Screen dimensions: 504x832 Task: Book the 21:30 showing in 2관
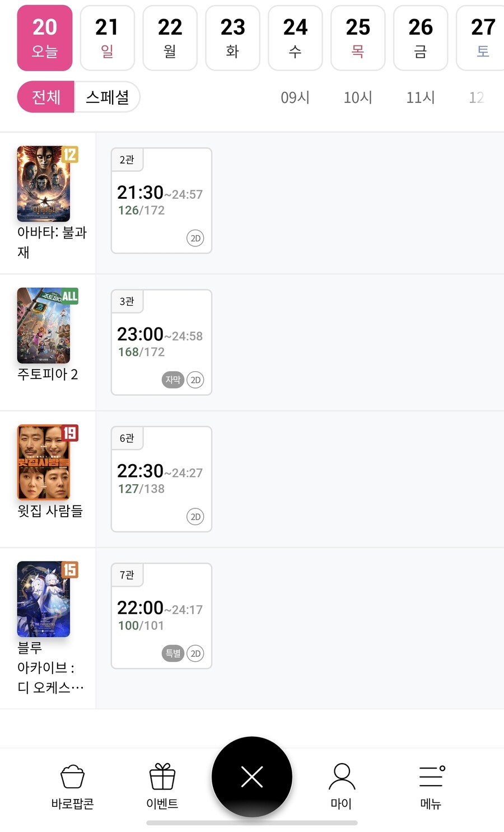click(x=161, y=200)
